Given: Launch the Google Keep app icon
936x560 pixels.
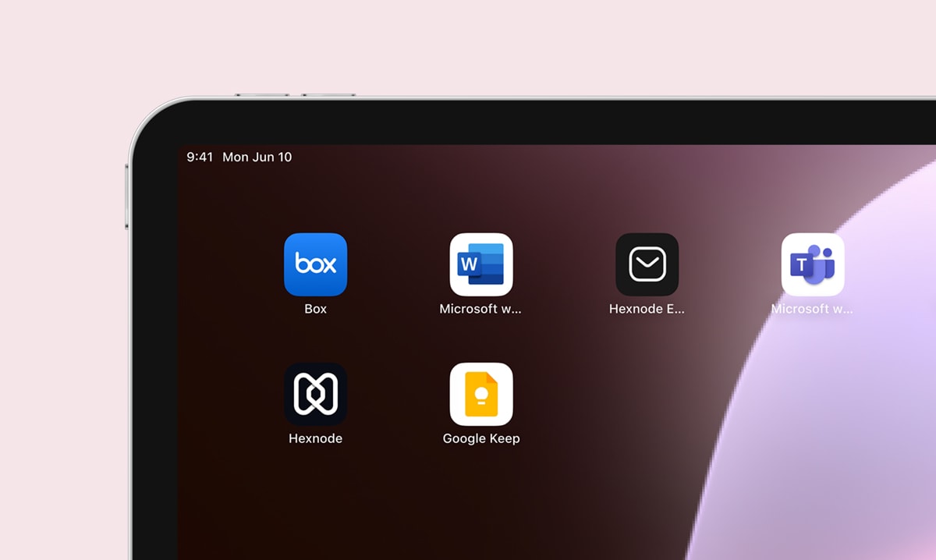Looking at the screenshot, I should point(481,394).
